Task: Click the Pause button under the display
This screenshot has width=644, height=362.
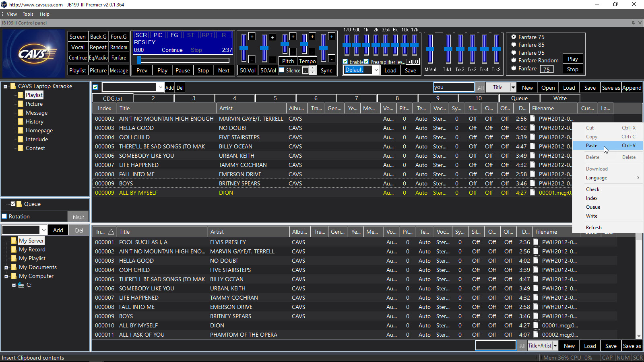Action: pos(183,70)
